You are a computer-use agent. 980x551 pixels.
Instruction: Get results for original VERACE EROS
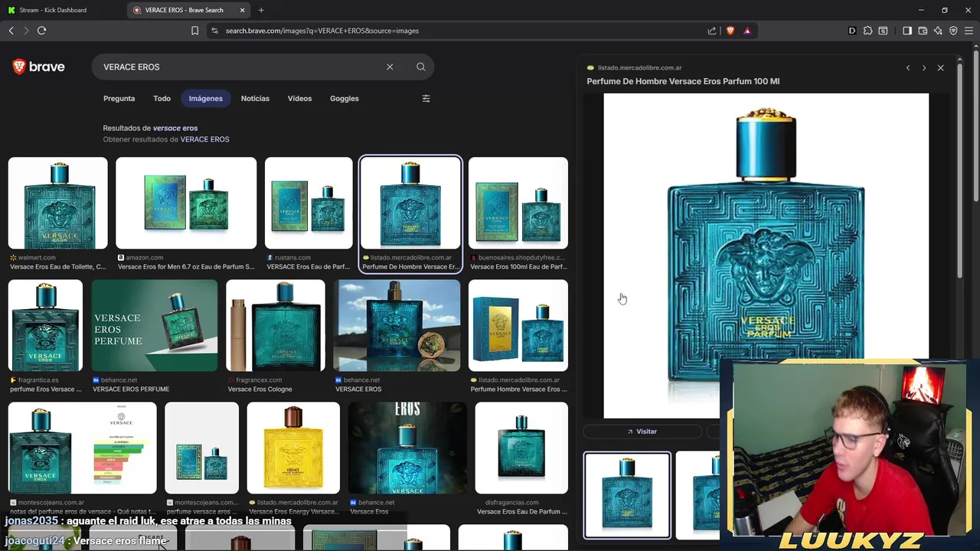pyautogui.click(x=204, y=139)
